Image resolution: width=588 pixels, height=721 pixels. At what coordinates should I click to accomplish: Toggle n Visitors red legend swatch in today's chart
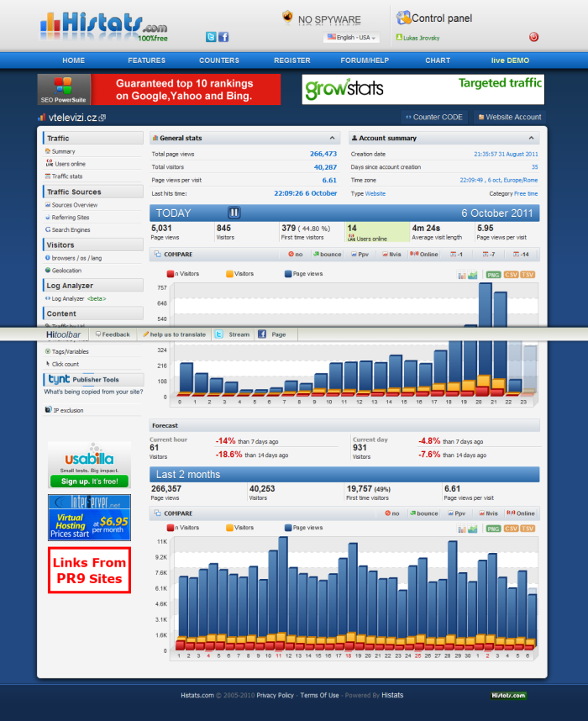point(171,274)
